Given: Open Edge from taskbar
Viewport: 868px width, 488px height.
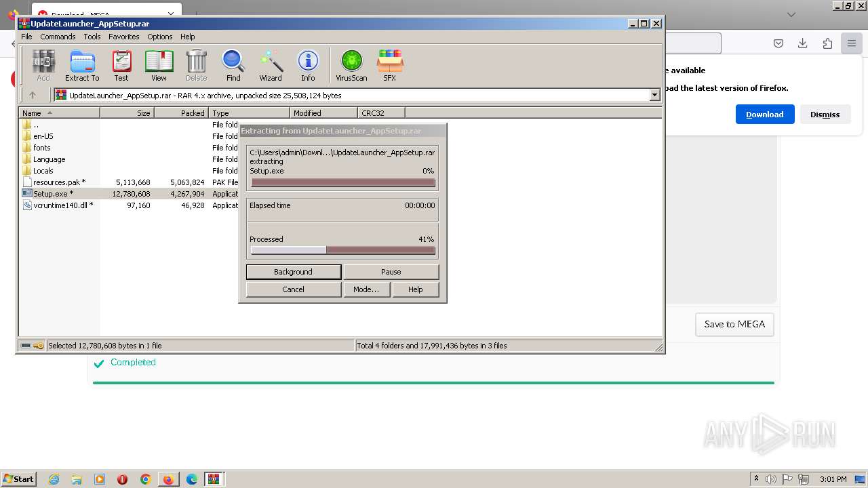Looking at the screenshot, I should pos(192,479).
